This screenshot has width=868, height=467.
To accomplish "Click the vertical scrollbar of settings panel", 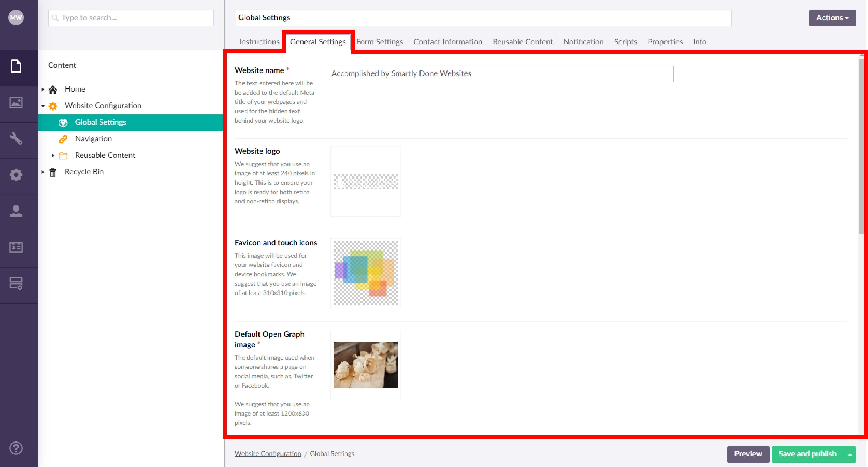I will point(861,146).
